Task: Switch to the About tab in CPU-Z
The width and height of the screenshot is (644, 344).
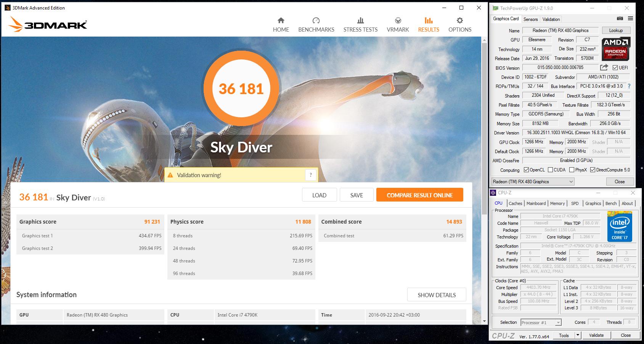Action: point(627,203)
